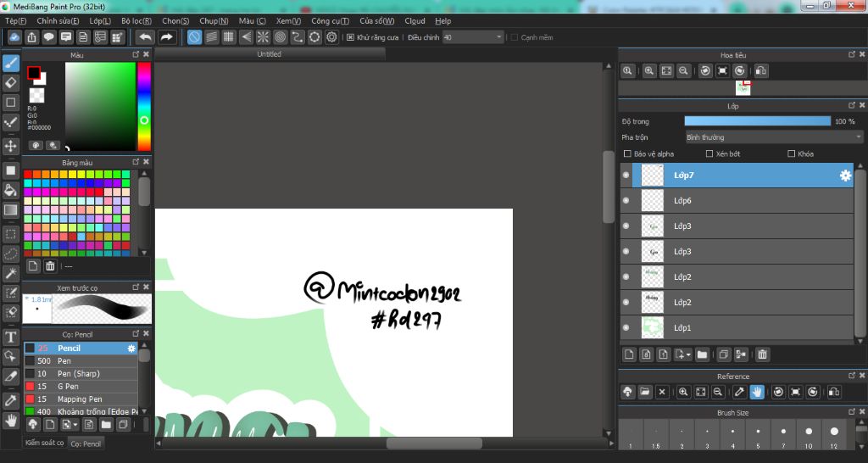Enable Khóa layer lock checkbox
This screenshot has height=463, width=868.
click(x=792, y=153)
